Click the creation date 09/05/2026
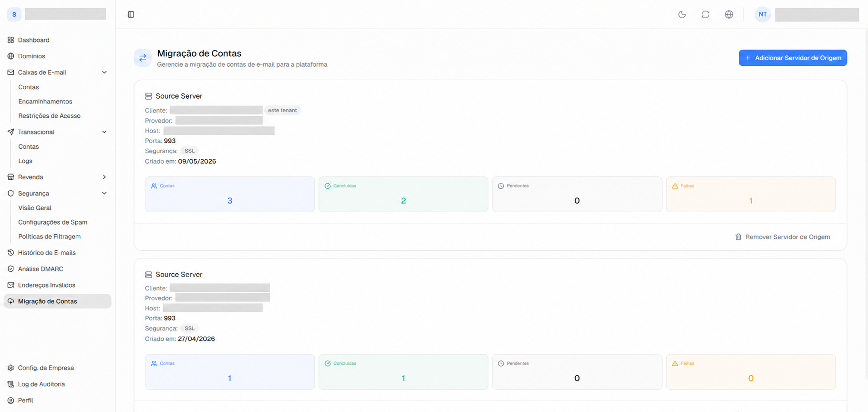 [x=197, y=161]
